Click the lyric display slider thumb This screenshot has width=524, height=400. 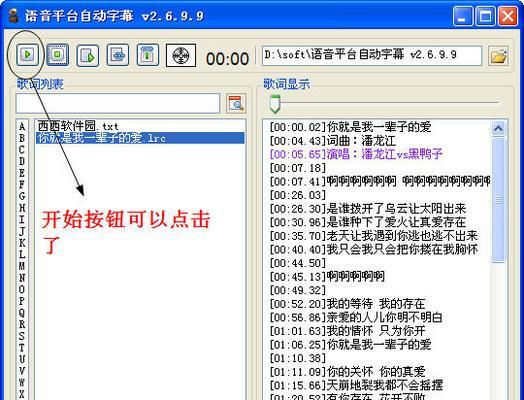tap(275, 104)
